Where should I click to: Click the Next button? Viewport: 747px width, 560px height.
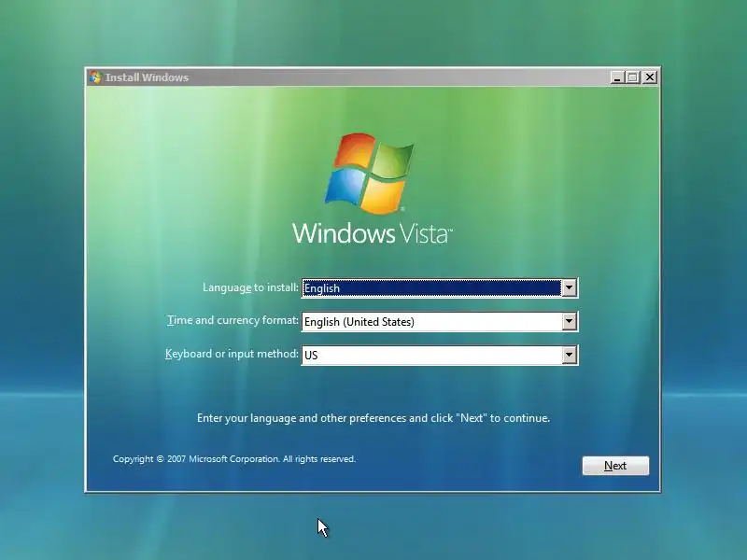[615, 466]
